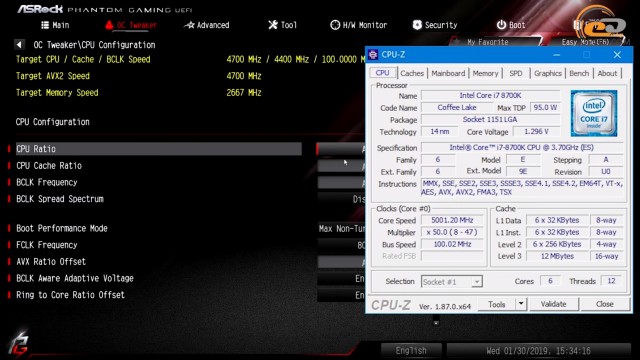This screenshot has height=360, width=640.
Task: Select the OC Tweaker tab
Action: pyautogui.click(x=131, y=25)
